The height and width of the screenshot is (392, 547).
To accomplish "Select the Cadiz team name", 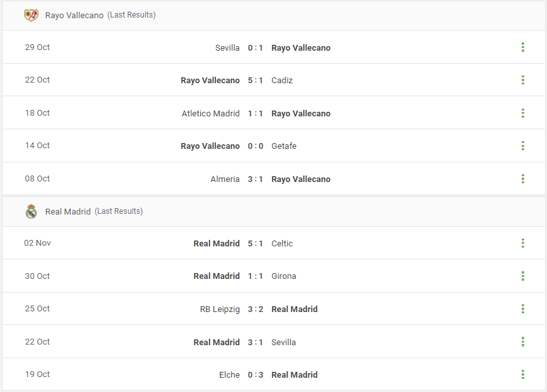I will pos(282,80).
